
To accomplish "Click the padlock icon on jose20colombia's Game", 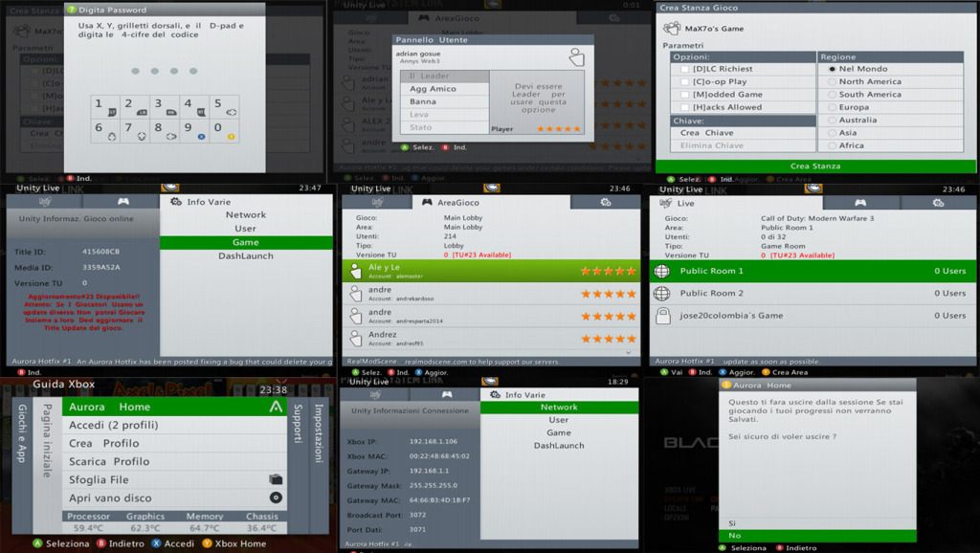I will click(x=661, y=316).
